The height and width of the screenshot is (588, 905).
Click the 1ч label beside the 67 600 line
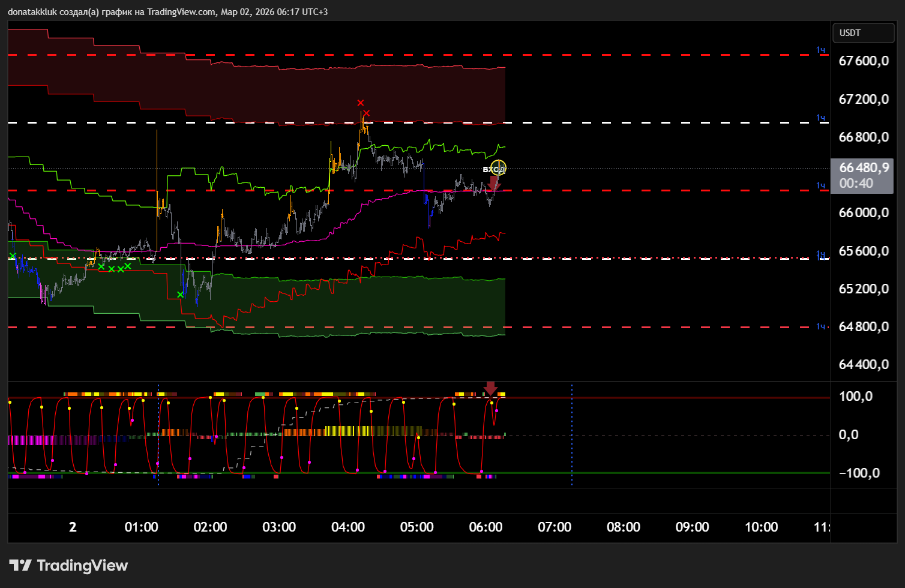[x=820, y=50]
